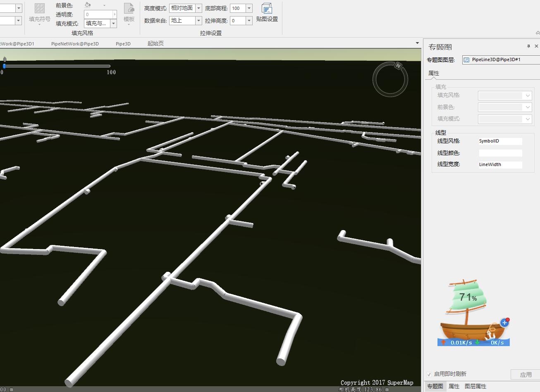Screen dimensions: 540x392
Task: Click the 线型风格 SymbolID field
Action: 500,141
